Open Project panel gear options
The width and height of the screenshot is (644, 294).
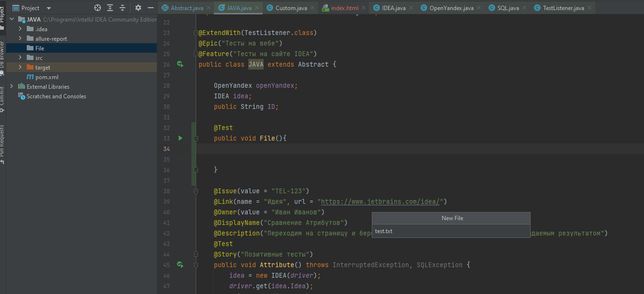point(138,8)
